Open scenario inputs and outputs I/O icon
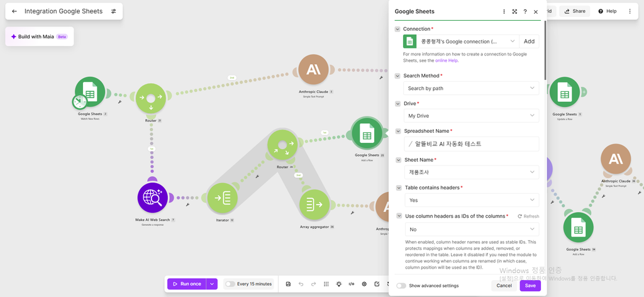 [351, 284]
